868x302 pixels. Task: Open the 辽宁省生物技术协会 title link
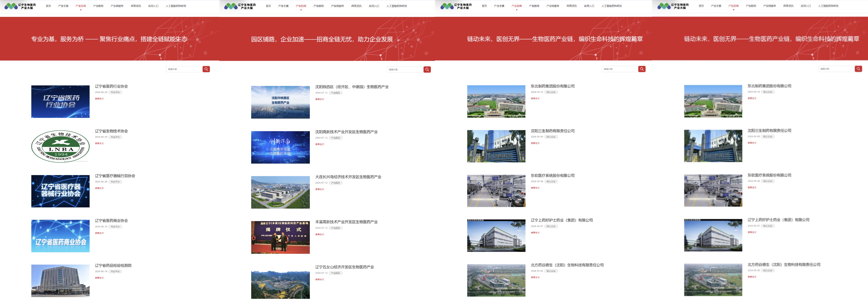point(111,131)
